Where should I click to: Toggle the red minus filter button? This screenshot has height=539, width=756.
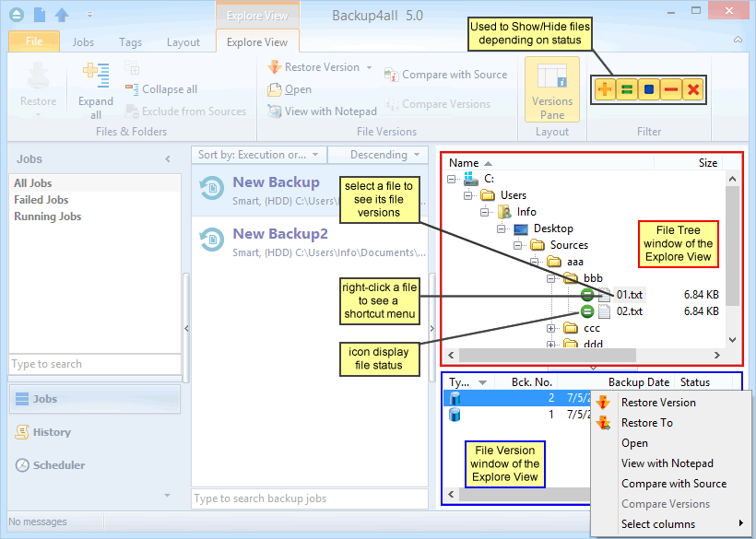[671, 89]
